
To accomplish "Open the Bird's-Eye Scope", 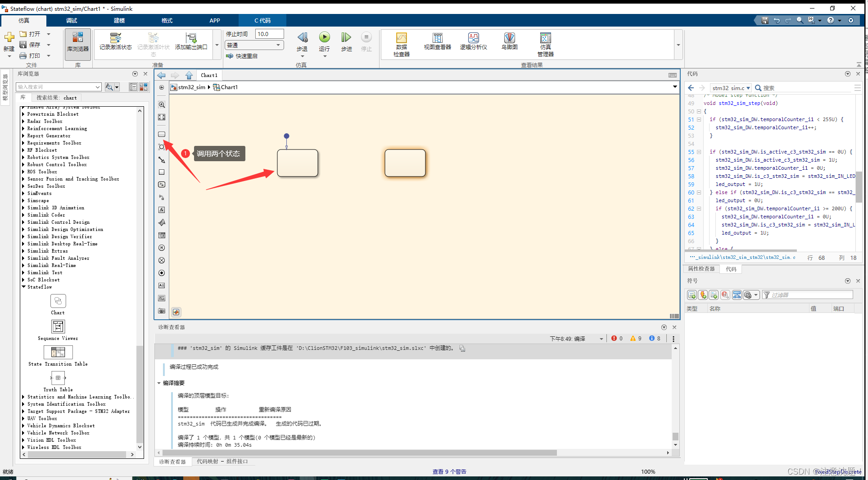I will 509,41.
